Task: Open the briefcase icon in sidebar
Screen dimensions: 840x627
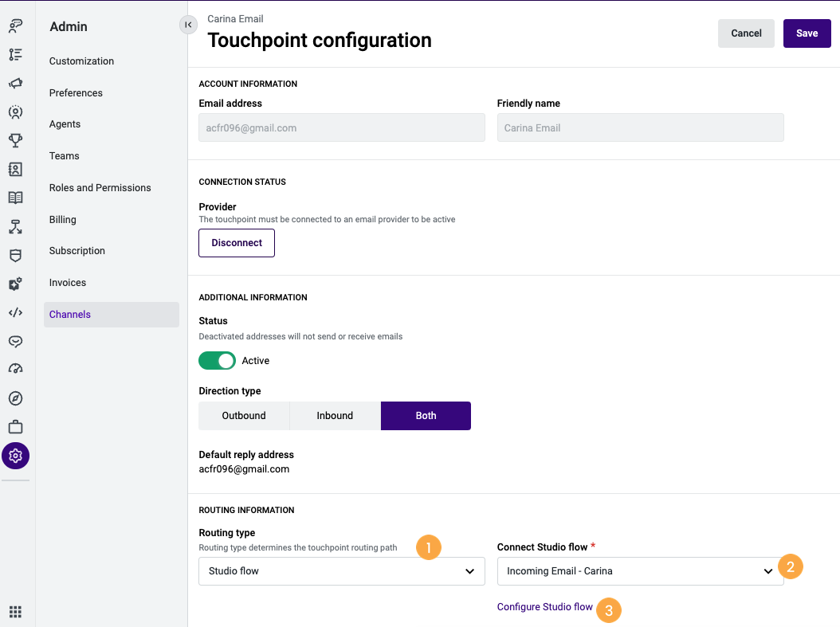Action: click(x=15, y=427)
